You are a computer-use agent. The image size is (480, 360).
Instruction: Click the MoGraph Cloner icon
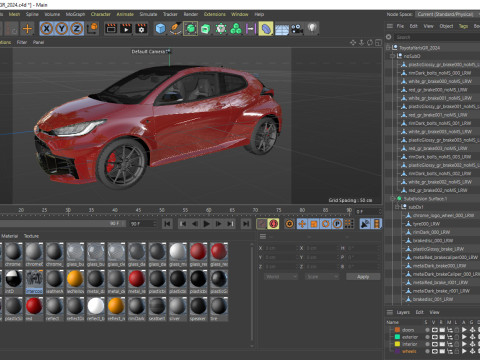coord(221,29)
